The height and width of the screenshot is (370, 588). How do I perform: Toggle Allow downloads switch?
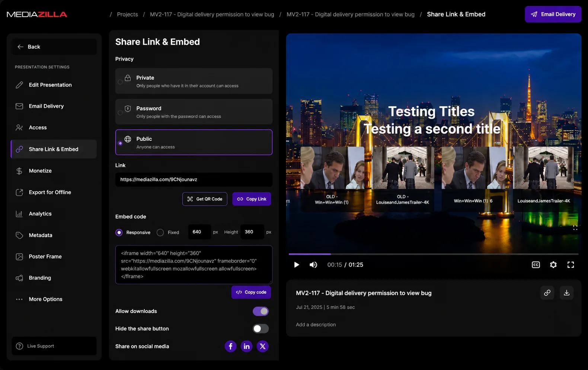(x=261, y=311)
